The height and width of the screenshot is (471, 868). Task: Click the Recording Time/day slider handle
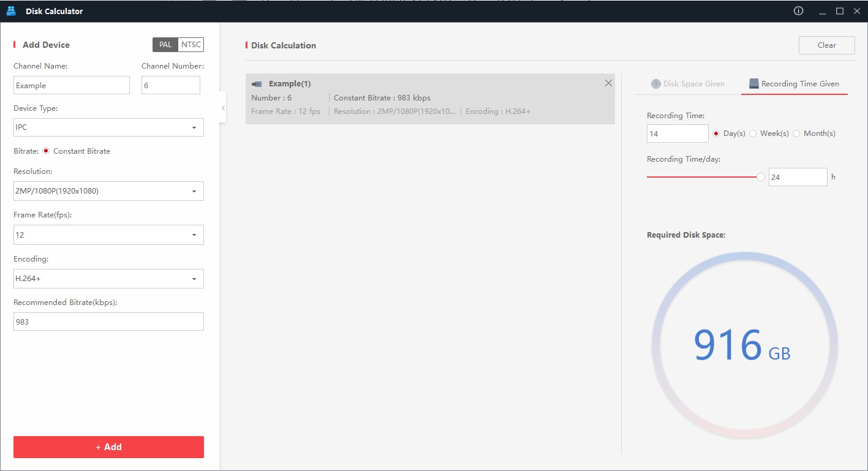[761, 177]
